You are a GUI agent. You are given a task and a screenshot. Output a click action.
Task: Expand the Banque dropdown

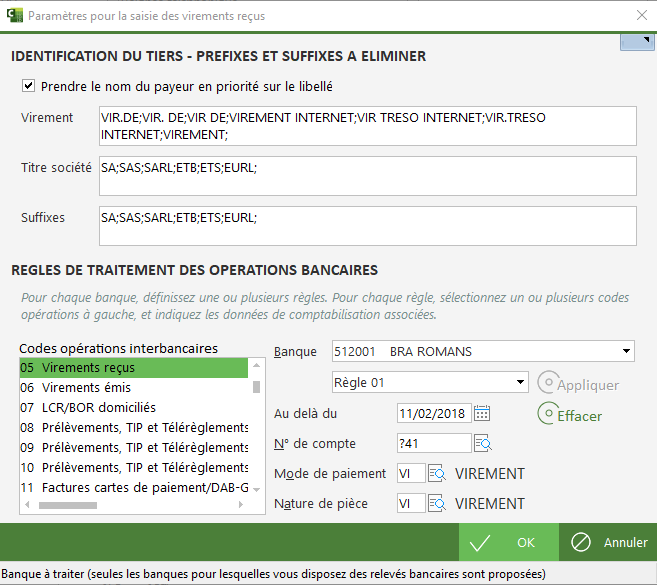[x=626, y=351]
